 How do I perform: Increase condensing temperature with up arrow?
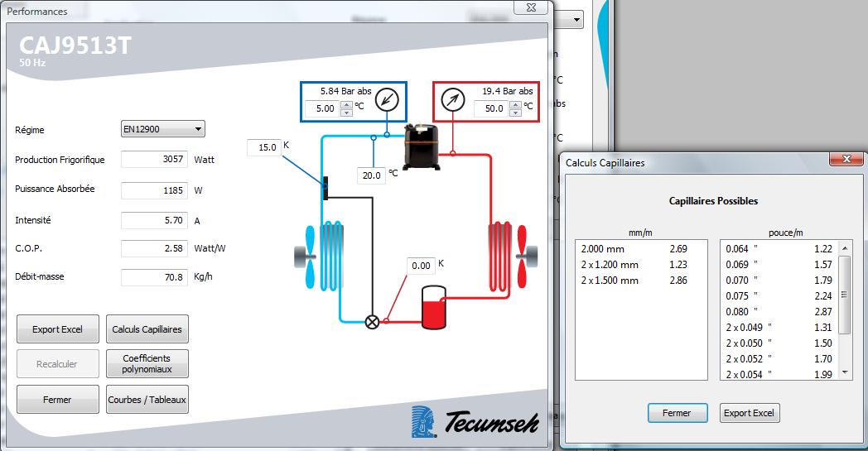pyautogui.click(x=515, y=104)
